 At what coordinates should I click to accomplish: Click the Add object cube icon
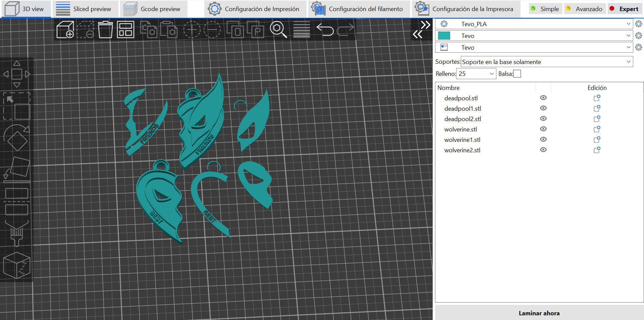65,30
